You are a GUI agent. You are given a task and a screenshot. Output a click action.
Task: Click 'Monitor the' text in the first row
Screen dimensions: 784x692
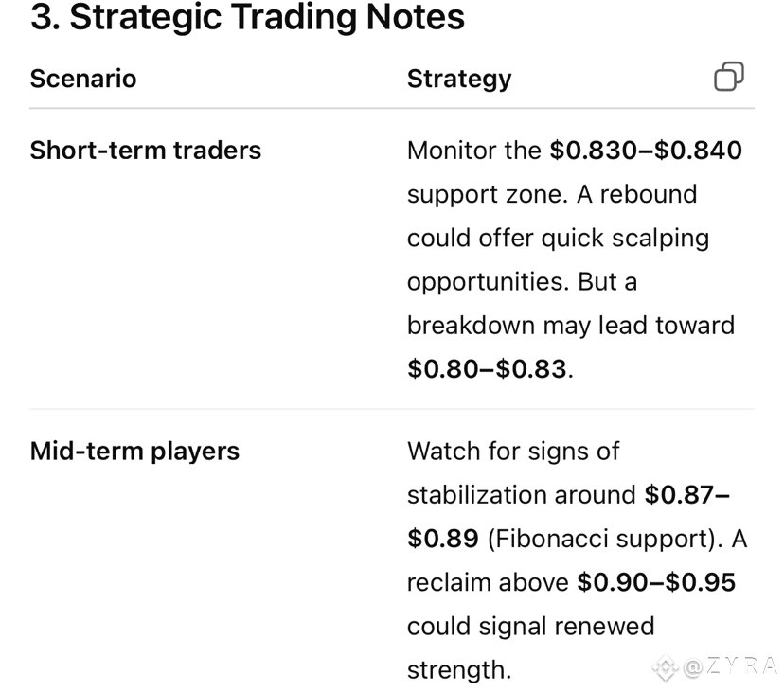point(474,150)
